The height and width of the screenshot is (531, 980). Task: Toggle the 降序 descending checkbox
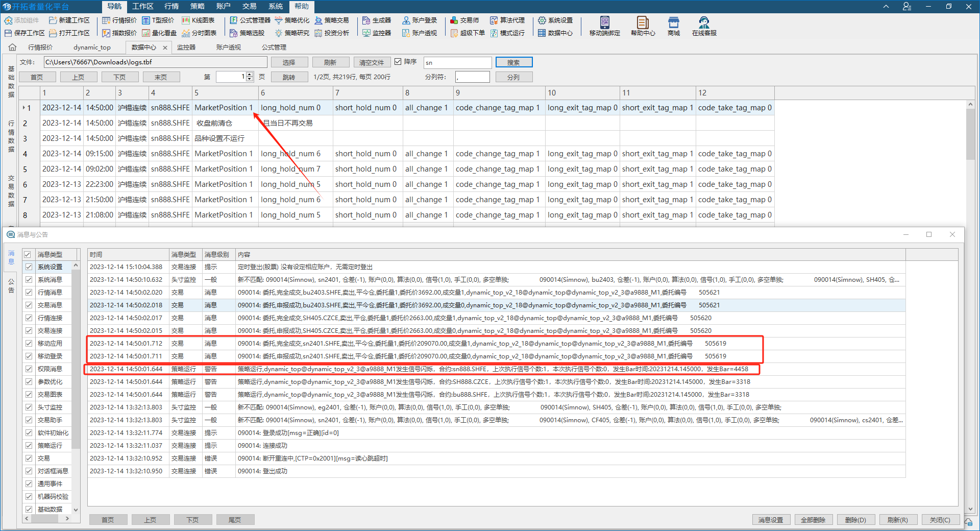[x=398, y=62]
